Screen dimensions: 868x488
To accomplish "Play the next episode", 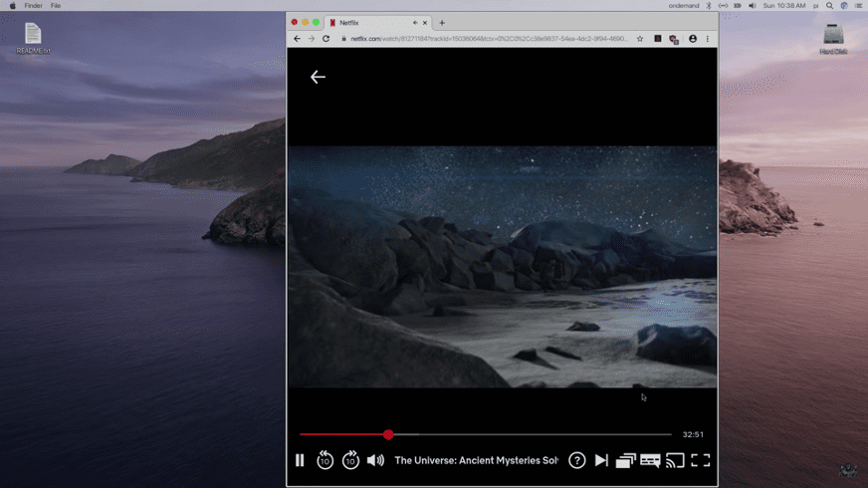I will click(x=601, y=460).
